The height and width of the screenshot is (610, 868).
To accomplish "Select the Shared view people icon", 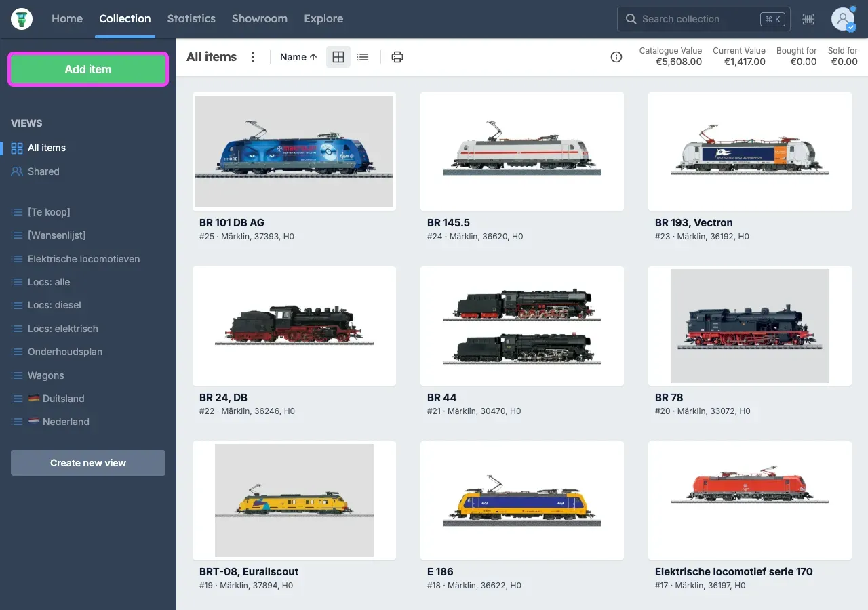I will pos(17,171).
